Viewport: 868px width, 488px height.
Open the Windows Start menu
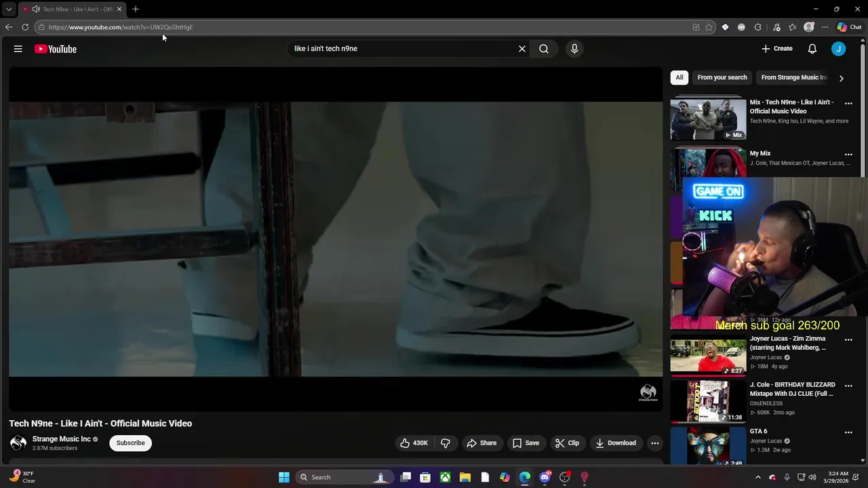[x=284, y=477]
